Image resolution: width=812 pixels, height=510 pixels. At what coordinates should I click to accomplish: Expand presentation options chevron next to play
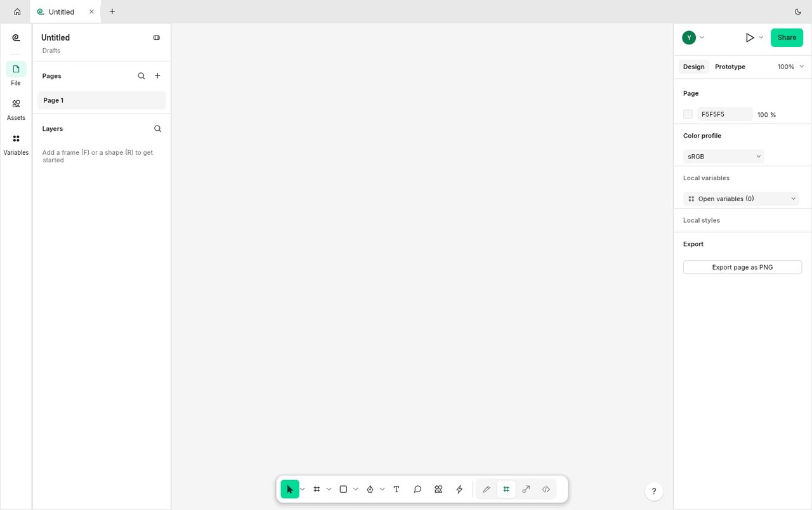(761, 37)
